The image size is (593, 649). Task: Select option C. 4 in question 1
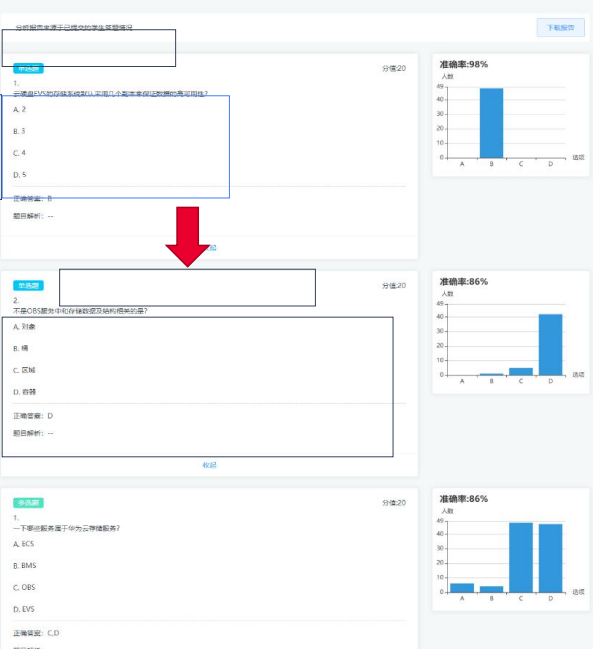point(19,153)
